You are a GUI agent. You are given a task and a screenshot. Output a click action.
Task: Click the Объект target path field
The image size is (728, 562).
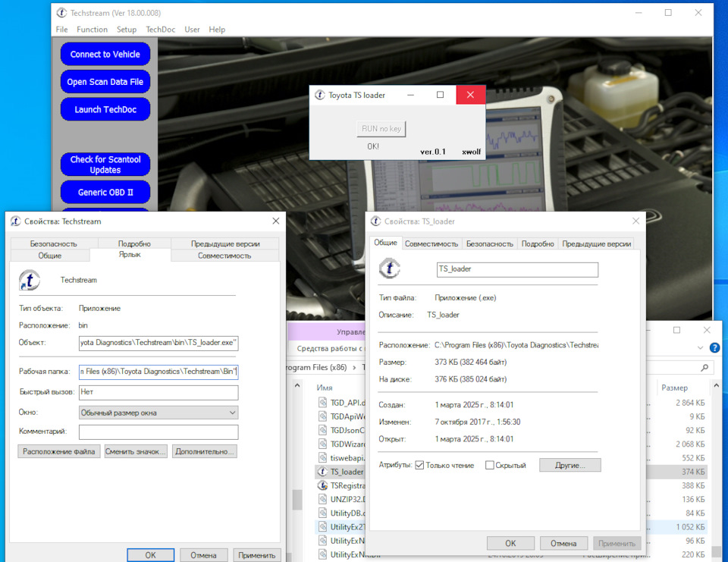pyautogui.click(x=158, y=343)
